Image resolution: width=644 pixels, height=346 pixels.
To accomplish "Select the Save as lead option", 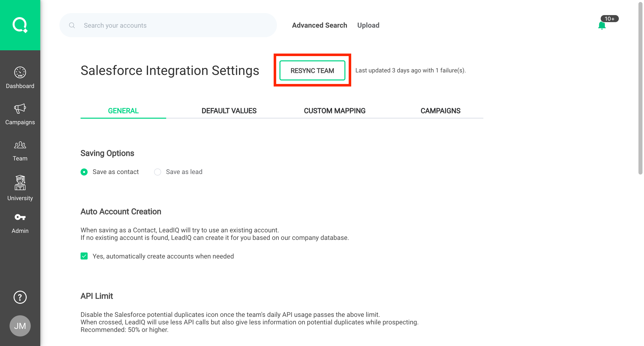I will (x=158, y=172).
